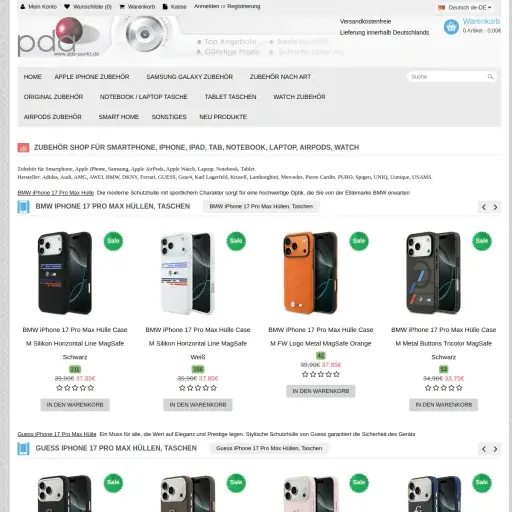512x512 pixels.
Task: Open orange BMW case product image
Action: (310, 273)
